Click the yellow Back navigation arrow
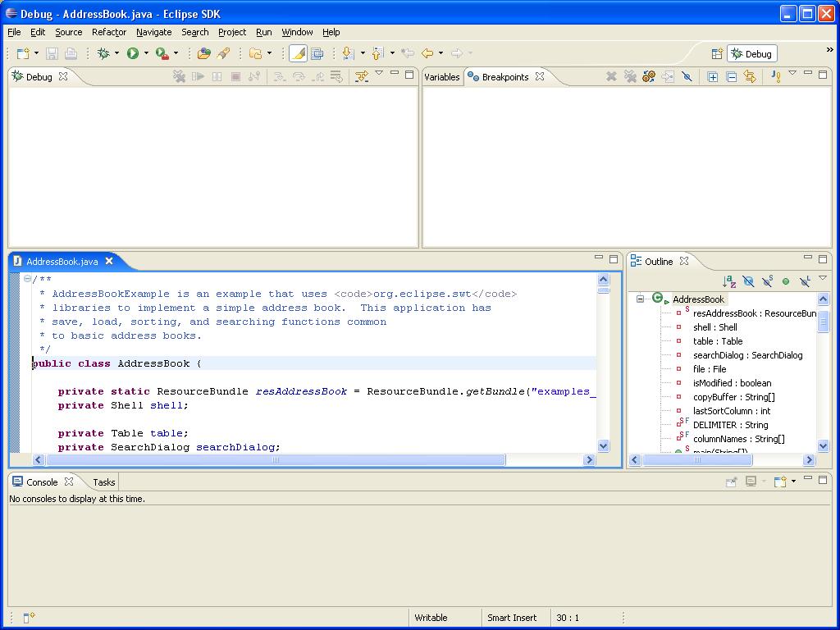The width and height of the screenshot is (840, 630). [427, 53]
